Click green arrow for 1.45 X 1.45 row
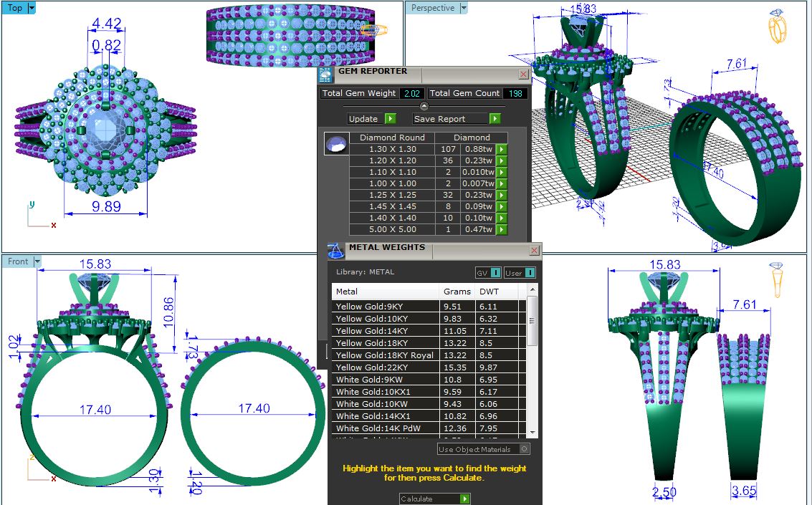812x505 pixels. pos(502,206)
